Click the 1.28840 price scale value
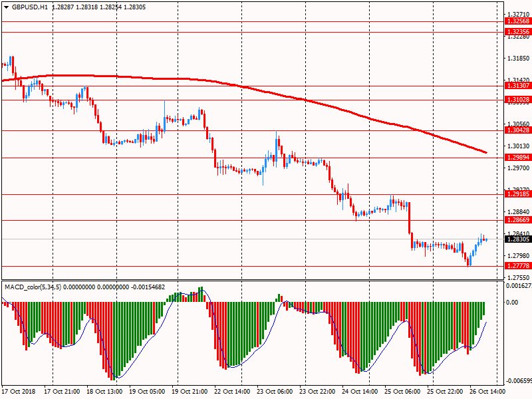Screen dimensions: 532x399 point(519,211)
